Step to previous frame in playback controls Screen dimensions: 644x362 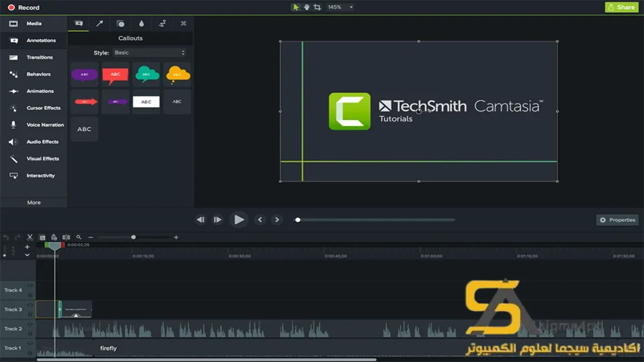200,220
